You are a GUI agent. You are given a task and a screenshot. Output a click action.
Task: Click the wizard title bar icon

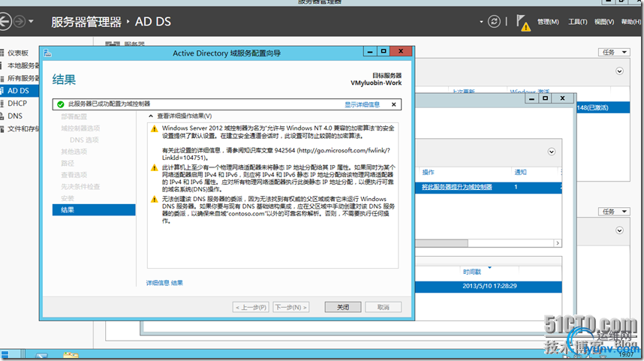[47, 53]
